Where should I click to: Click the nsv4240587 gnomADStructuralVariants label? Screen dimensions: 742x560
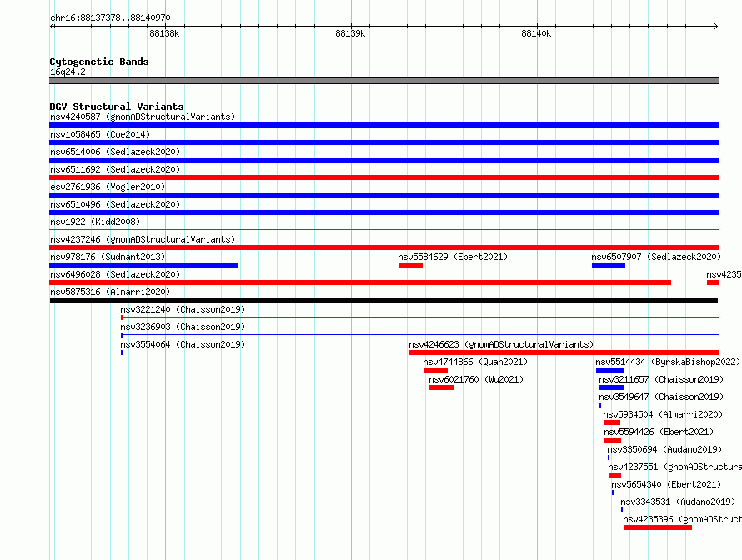(143, 117)
